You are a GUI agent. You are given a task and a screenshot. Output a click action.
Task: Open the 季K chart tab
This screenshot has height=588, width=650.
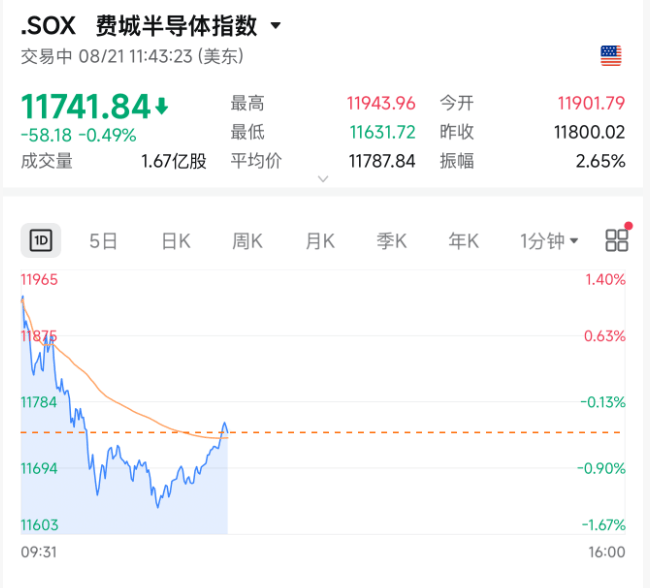click(391, 241)
